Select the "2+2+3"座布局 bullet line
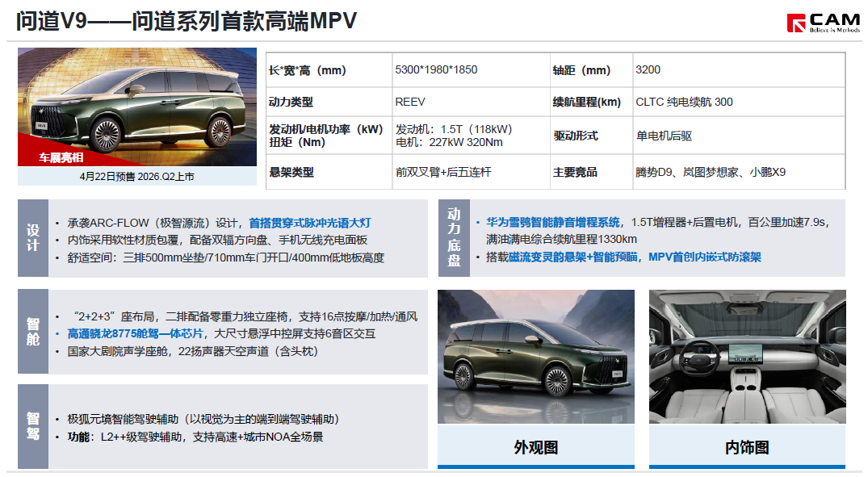The height and width of the screenshot is (477, 868). coord(242,316)
